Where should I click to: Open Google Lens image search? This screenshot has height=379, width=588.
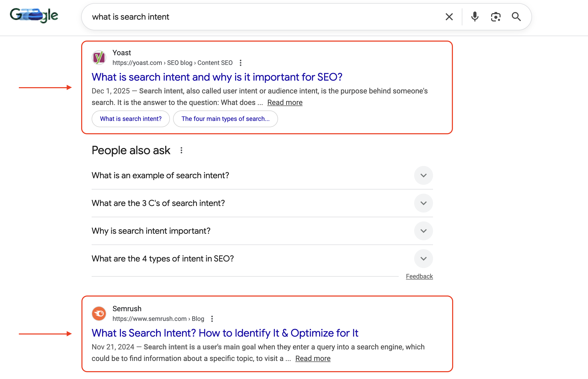pos(495,16)
